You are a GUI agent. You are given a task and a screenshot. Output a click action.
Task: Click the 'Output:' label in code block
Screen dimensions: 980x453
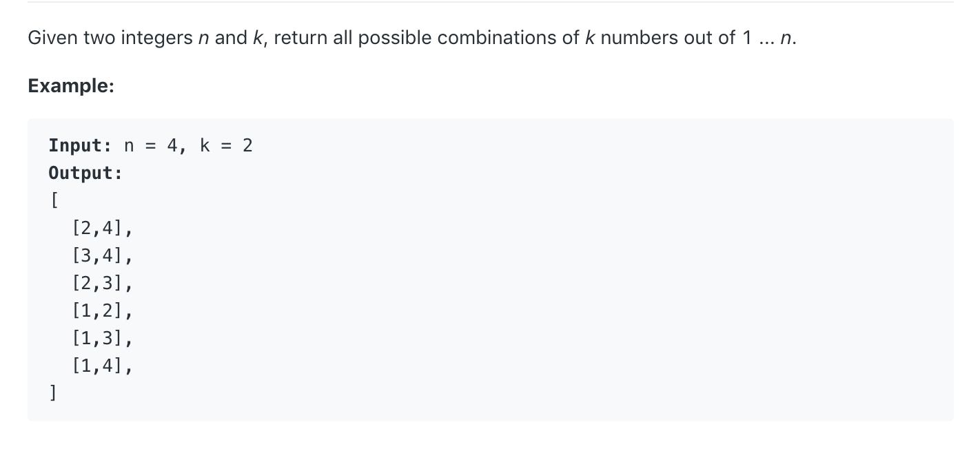tap(85, 173)
